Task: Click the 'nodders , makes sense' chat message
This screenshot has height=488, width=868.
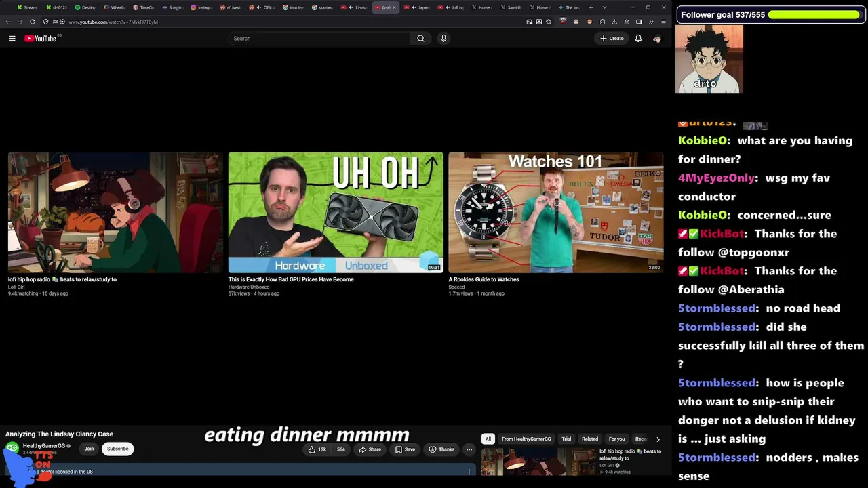Action: [x=769, y=467]
